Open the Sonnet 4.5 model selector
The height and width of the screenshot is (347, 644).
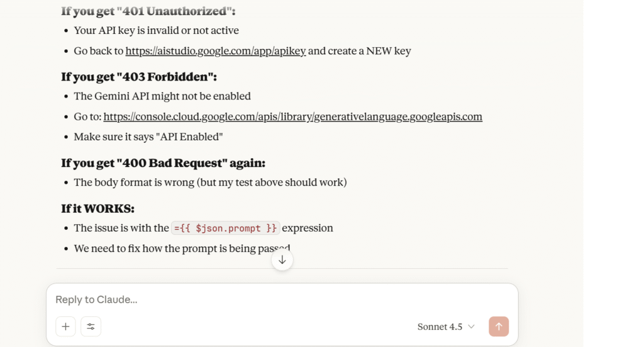tap(446, 326)
